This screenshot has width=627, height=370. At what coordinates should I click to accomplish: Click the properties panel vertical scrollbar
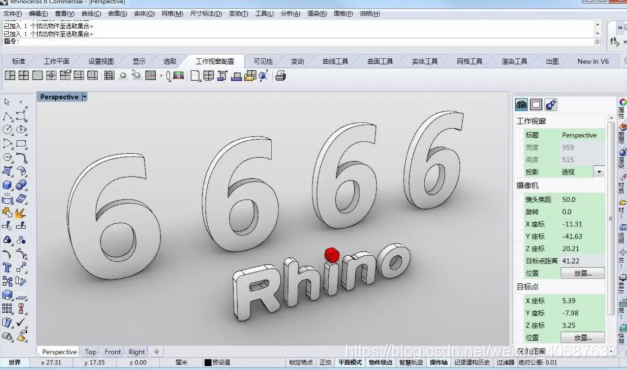tap(611, 218)
